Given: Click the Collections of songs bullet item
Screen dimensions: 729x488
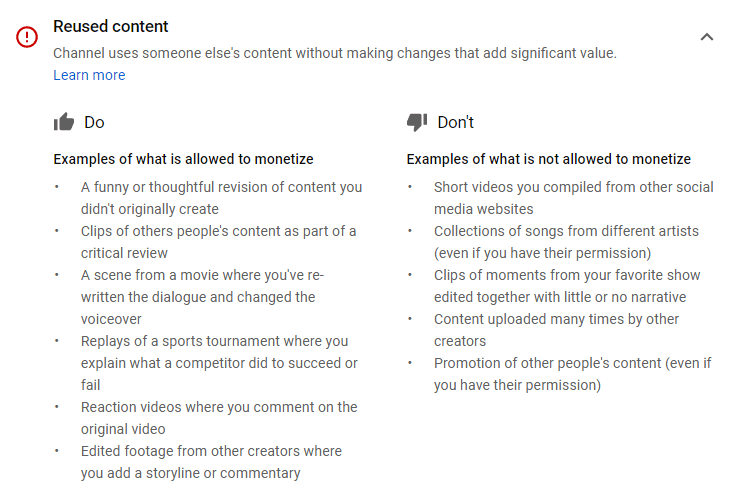Looking at the screenshot, I should [x=566, y=242].
